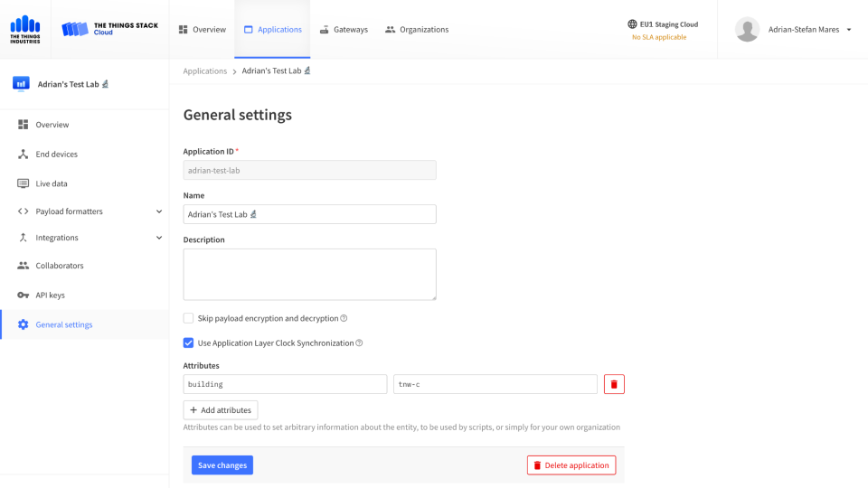The width and height of the screenshot is (868, 488).
Task: Click the Save changes button
Action: pos(222,465)
